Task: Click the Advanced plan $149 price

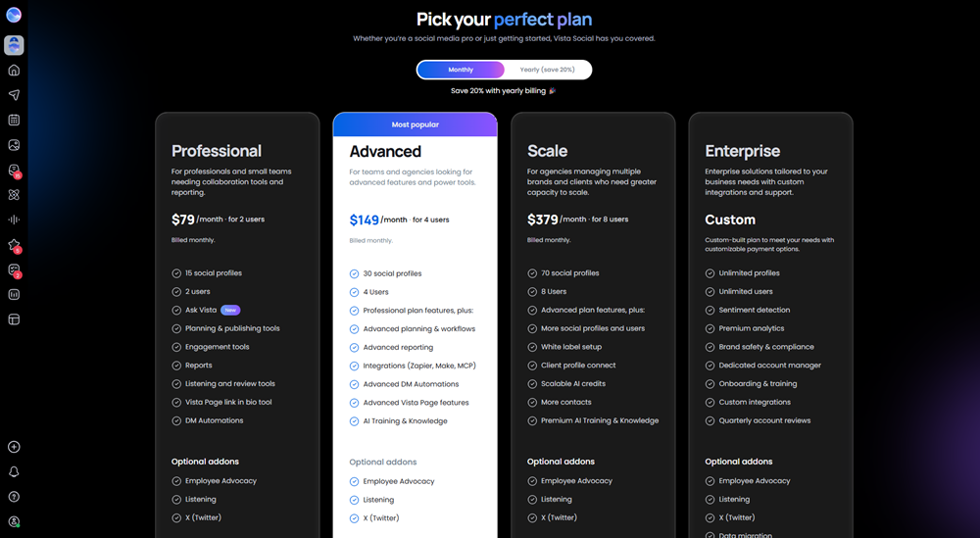Action: pyautogui.click(x=364, y=220)
